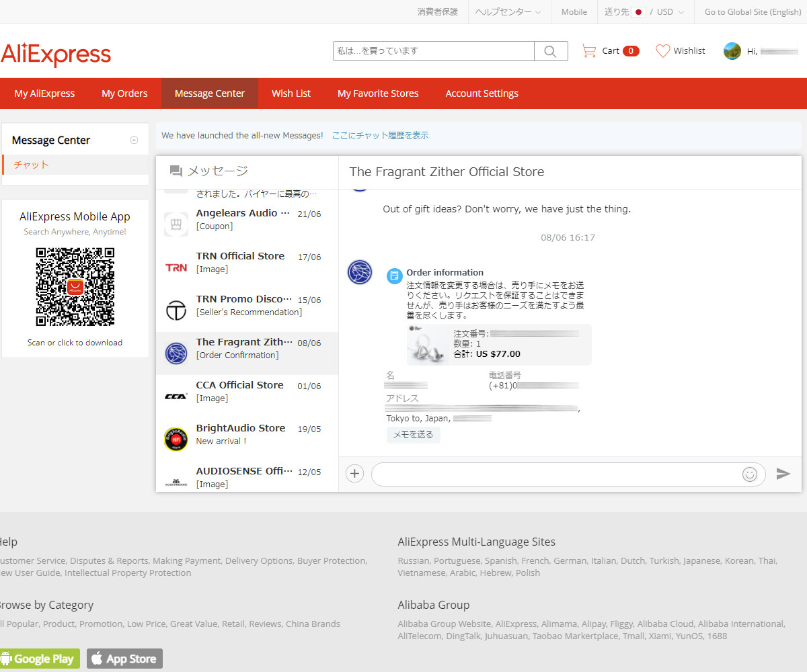Click the Angelears Audio store avatar
Screen dimensions: 807x672
coord(176,224)
